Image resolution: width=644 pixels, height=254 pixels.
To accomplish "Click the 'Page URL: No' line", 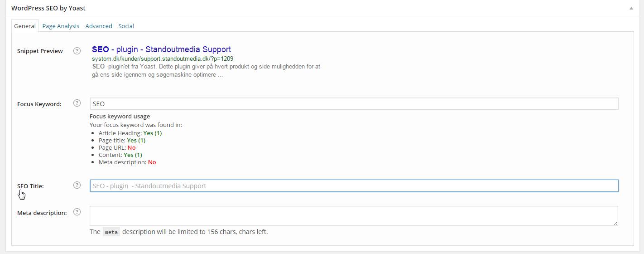I will 117,147.
